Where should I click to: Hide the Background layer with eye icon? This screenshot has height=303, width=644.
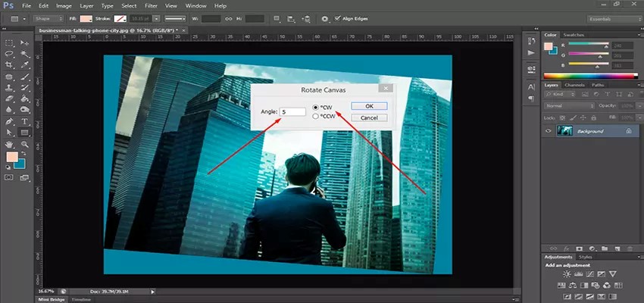[548, 131]
